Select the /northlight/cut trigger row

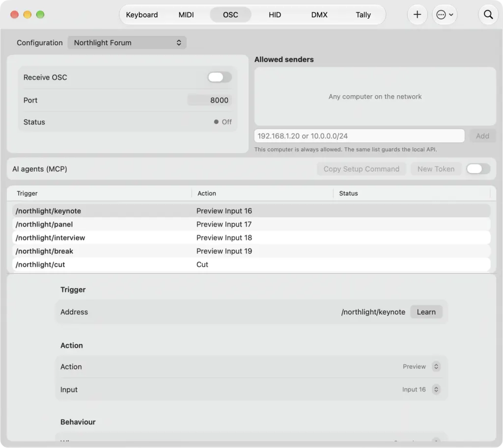tap(251, 264)
